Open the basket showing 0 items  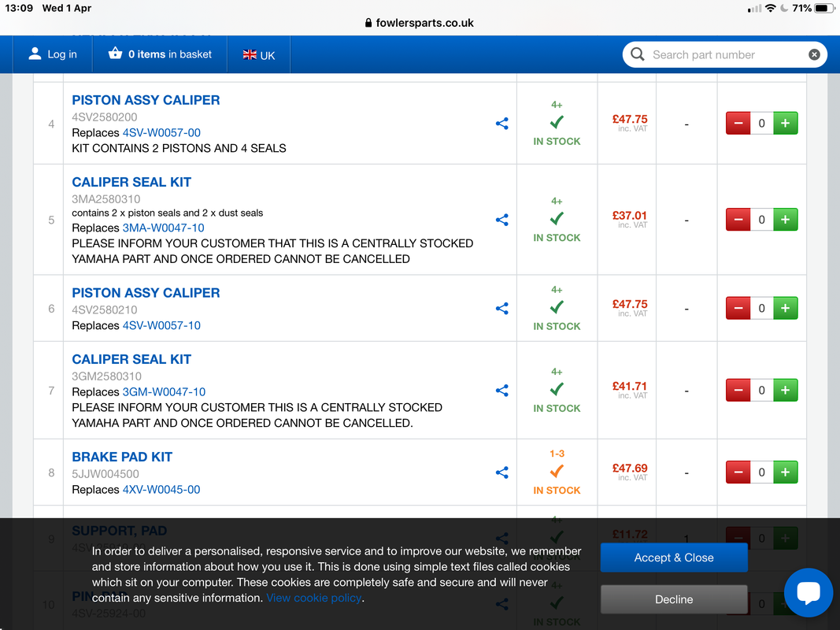(x=160, y=54)
